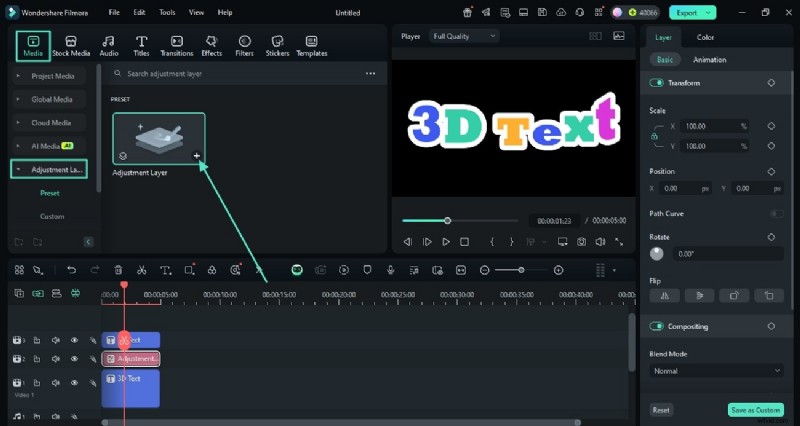
Task: Select the split scissors tool in timeline toolbar
Action: point(141,270)
